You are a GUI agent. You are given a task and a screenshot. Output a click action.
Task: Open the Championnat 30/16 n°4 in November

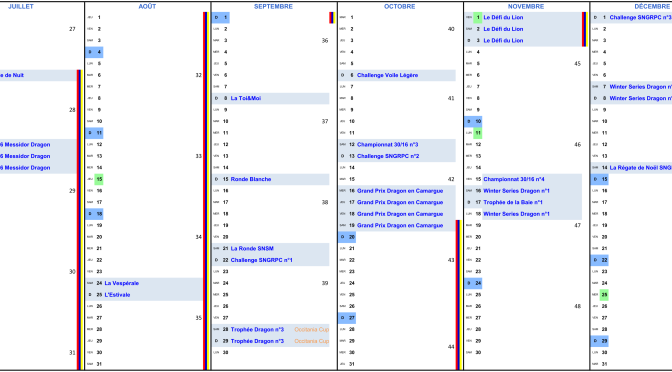[514, 180]
